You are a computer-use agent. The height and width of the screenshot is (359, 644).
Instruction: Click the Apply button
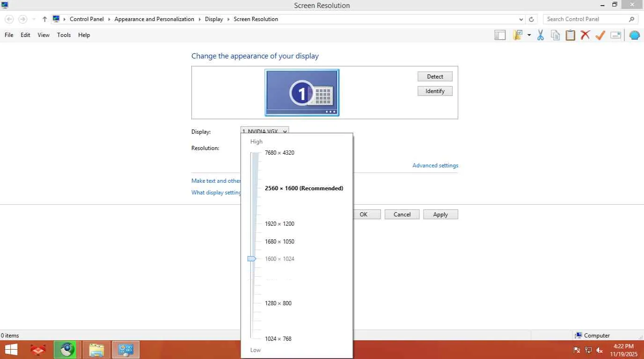[x=440, y=215]
